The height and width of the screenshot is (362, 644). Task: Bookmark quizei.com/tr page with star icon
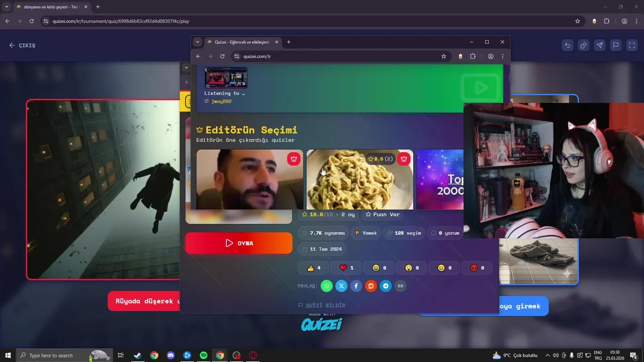pyautogui.click(x=444, y=56)
